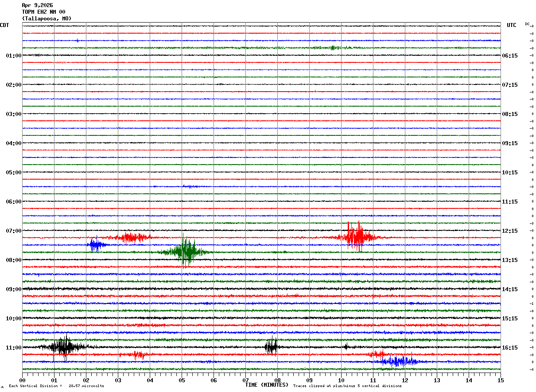
Task: Click the 16:15 UTC time label
Action: pos(510,348)
